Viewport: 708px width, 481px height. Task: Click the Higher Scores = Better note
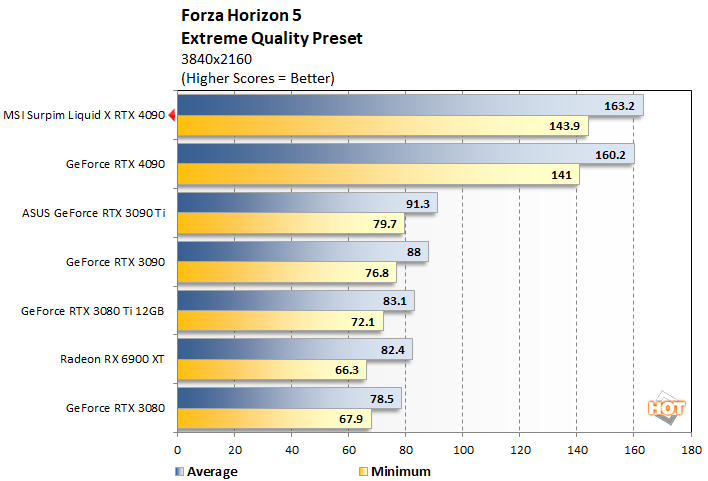coord(258,78)
